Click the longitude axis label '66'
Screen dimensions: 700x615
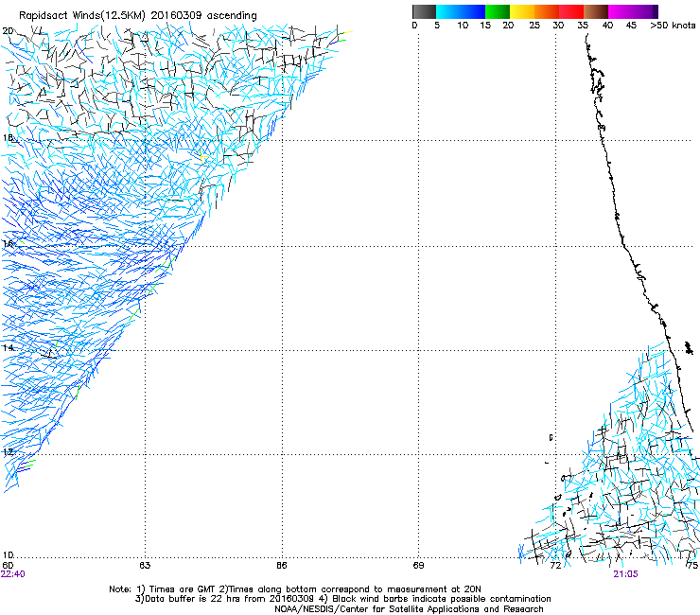281,566
